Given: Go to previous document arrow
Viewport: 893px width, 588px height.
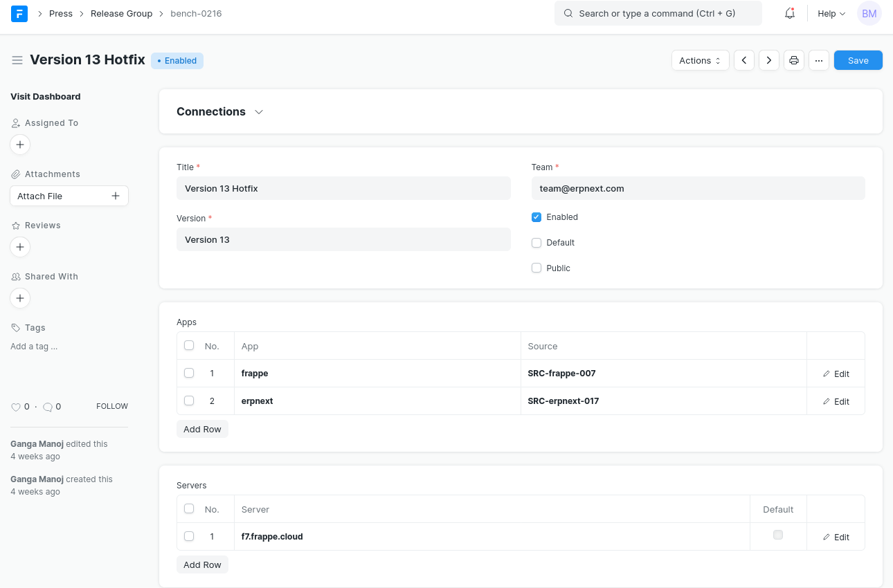Looking at the screenshot, I should pos(744,61).
